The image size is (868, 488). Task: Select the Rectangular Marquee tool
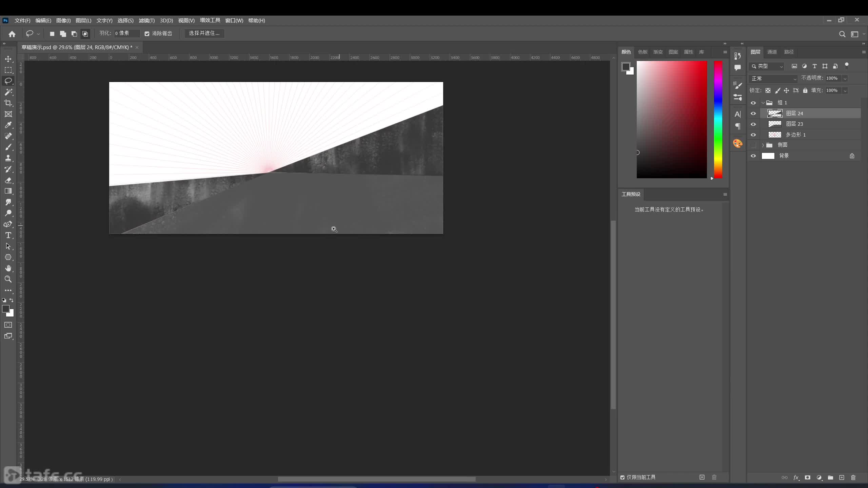coord(8,70)
